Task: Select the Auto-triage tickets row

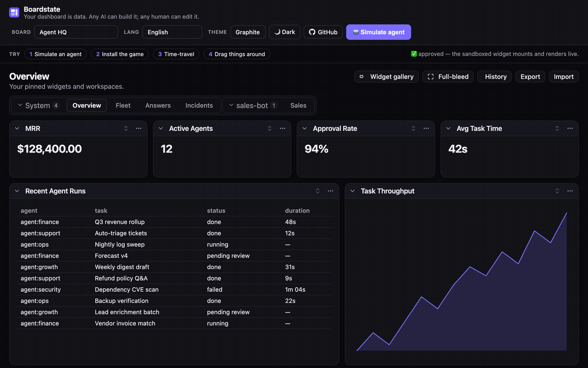Action: point(174,233)
